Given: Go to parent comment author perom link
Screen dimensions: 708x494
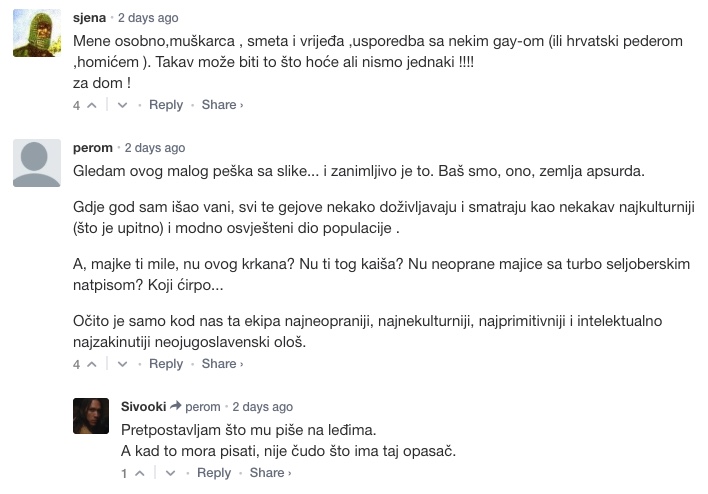Looking at the screenshot, I should 203,407.
